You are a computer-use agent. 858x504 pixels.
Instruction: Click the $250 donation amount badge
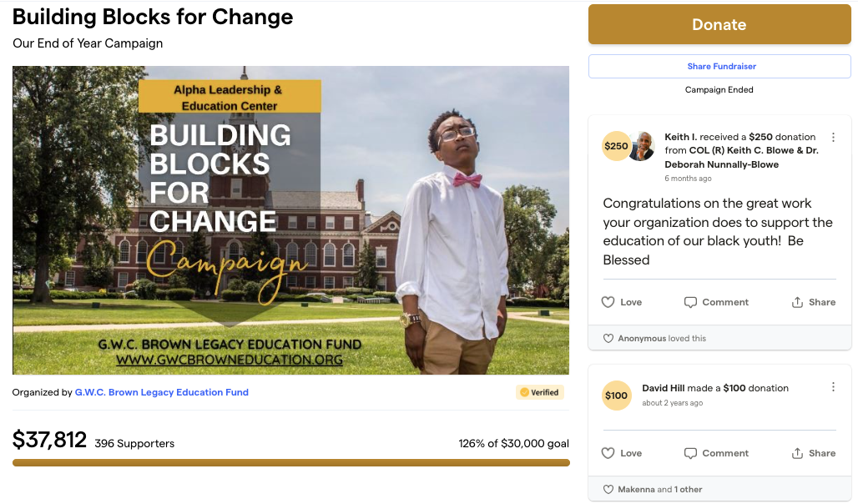[x=616, y=146]
